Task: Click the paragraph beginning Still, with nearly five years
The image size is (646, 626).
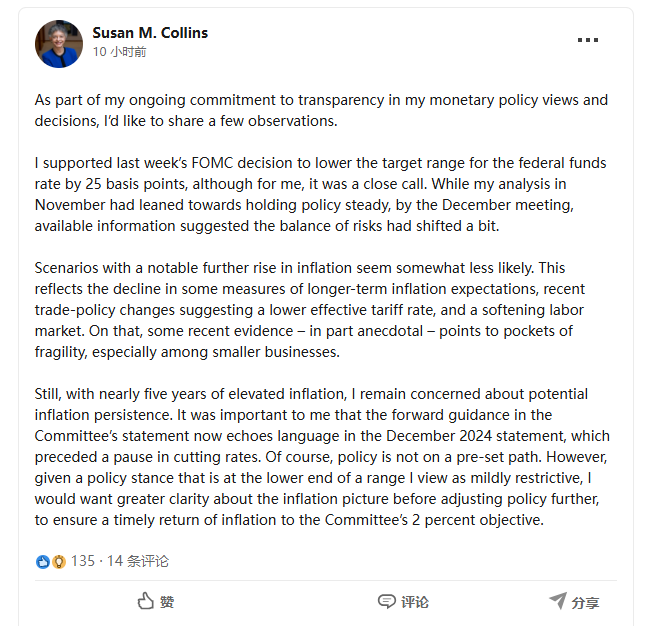Action: (320, 456)
